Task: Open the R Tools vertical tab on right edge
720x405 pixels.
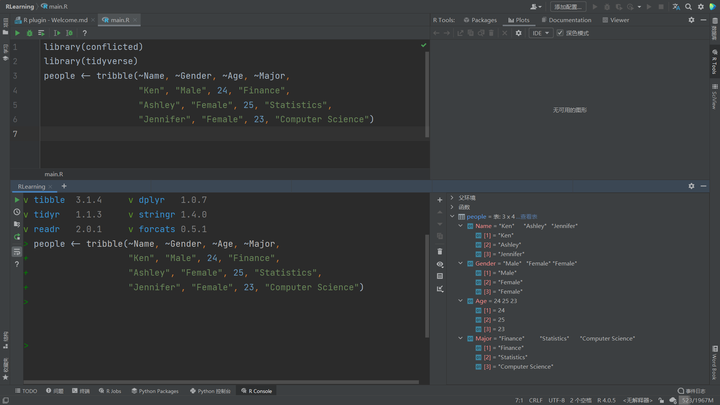Action: (714, 62)
